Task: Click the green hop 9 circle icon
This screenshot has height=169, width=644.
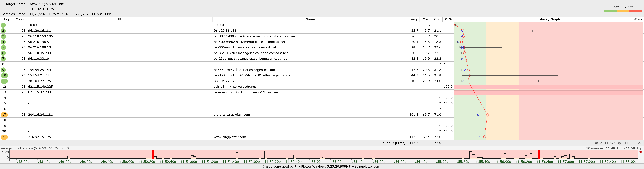Action: 3,70
